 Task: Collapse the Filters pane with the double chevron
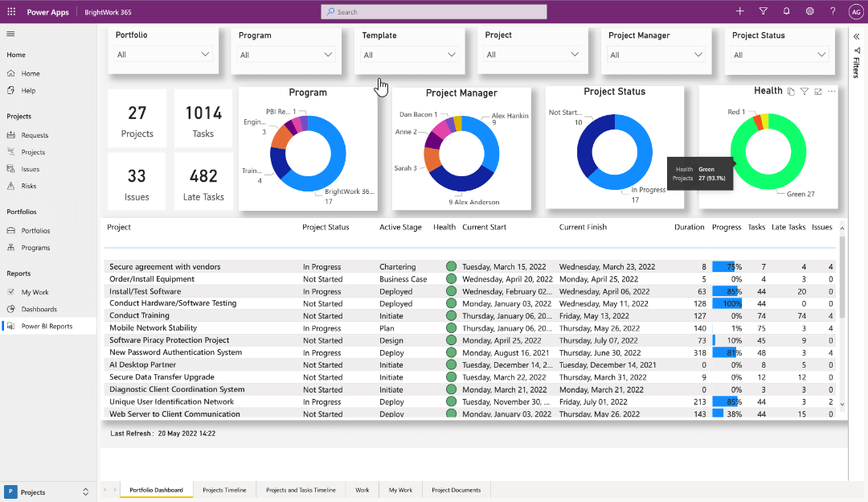pos(855,35)
